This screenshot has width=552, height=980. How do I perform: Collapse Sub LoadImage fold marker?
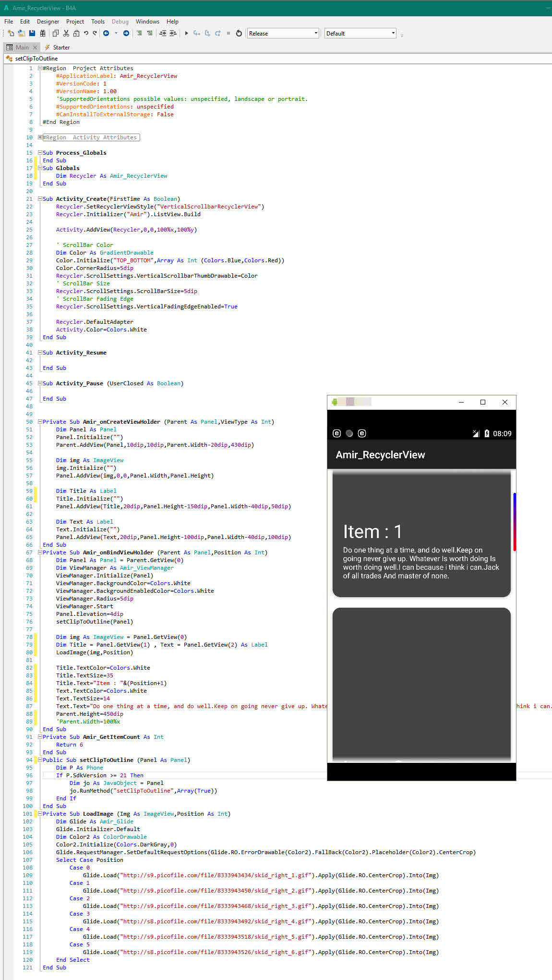tap(40, 814)
